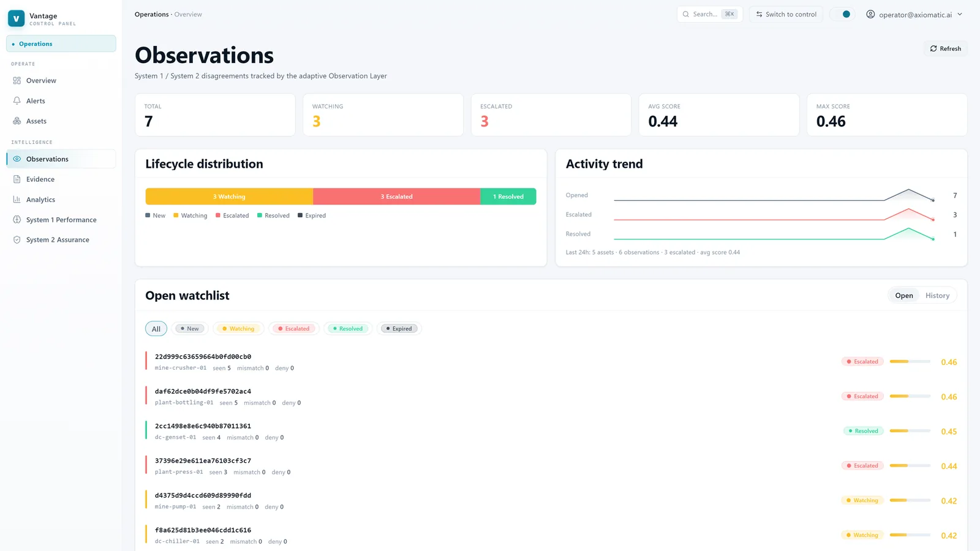
Task: Click the switch arrows icon
Action: [x=759, y=14]
